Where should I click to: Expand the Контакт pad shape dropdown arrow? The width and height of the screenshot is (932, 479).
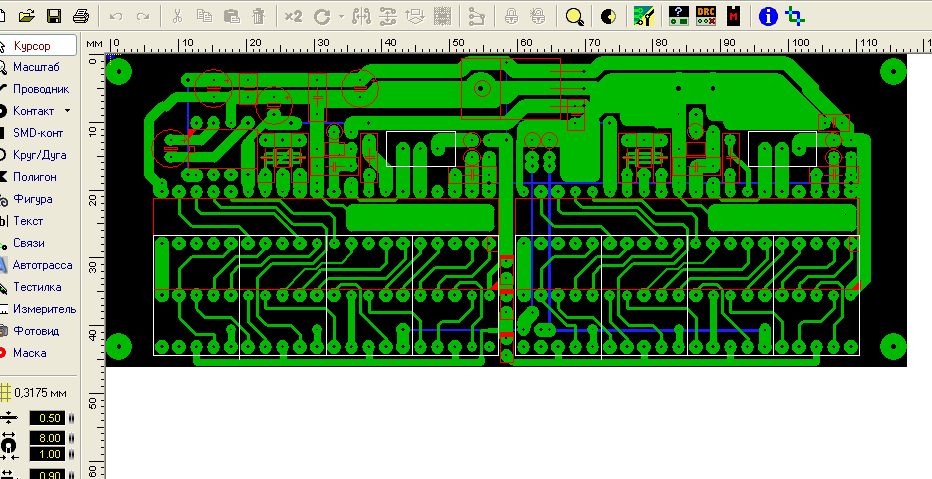(67, 111)
